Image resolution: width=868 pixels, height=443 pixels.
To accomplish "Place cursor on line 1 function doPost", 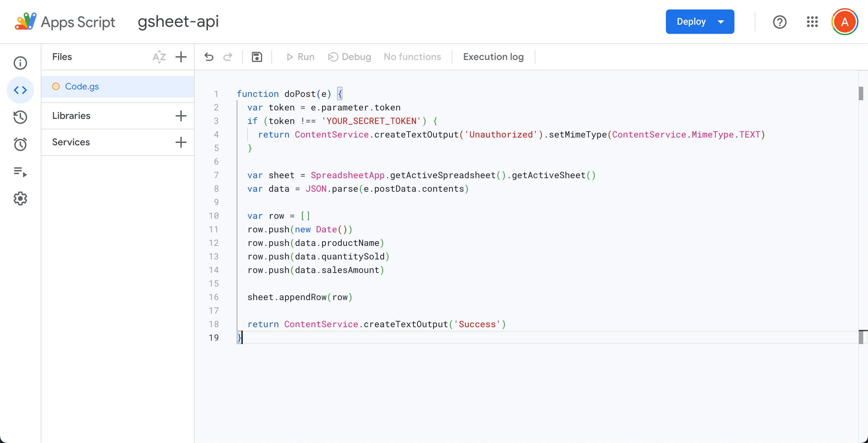I will click(290, 94).
